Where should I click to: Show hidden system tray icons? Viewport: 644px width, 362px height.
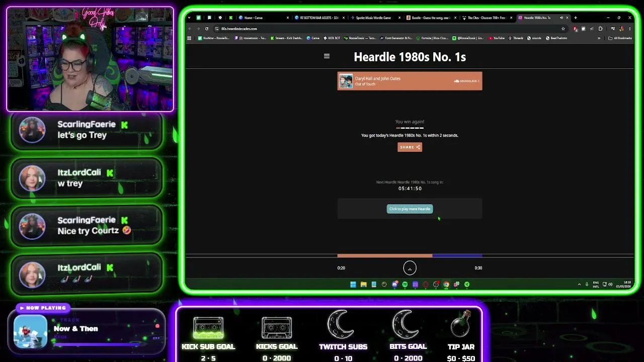[579, 285]
